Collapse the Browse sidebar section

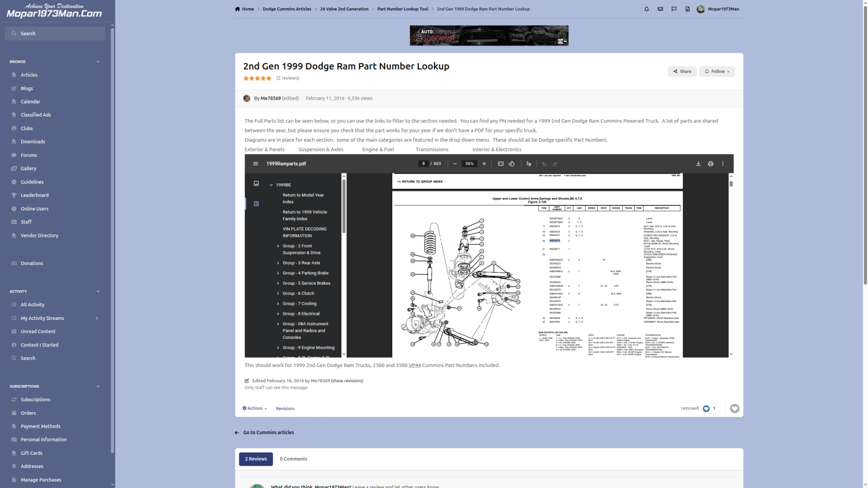(x=98, y=62)
